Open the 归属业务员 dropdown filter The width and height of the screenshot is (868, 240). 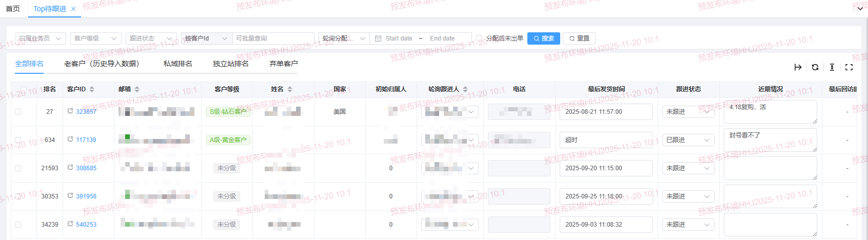pos(40,38)
